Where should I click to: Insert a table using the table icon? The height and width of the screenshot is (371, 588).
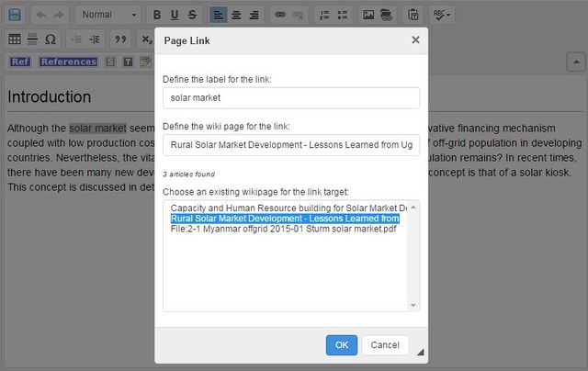coord(15,39)
